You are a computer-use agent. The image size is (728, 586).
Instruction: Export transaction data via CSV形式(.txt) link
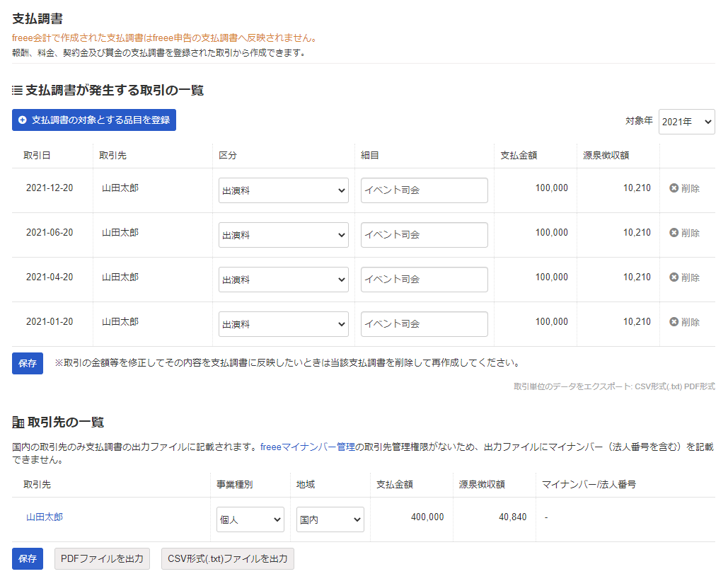(659, 386)
